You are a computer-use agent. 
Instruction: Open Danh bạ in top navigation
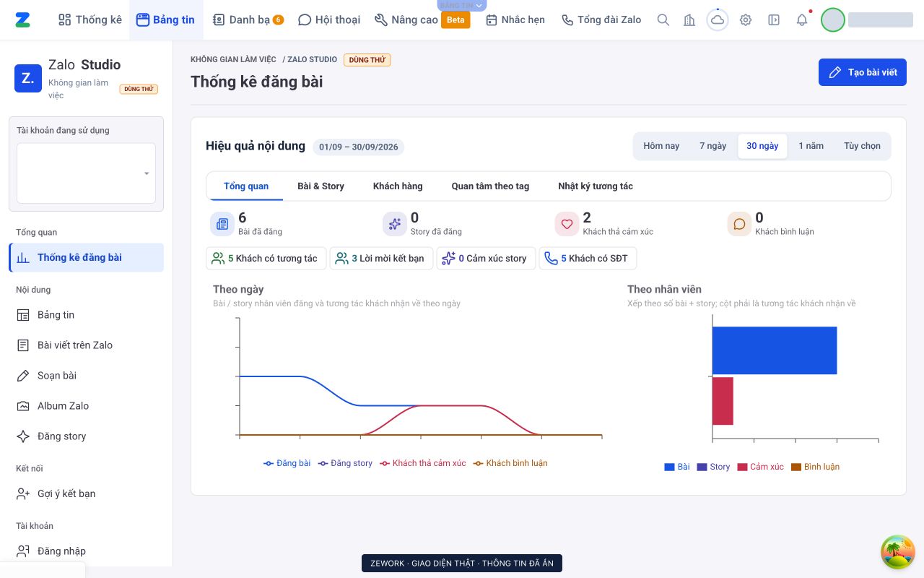(248, 20)
